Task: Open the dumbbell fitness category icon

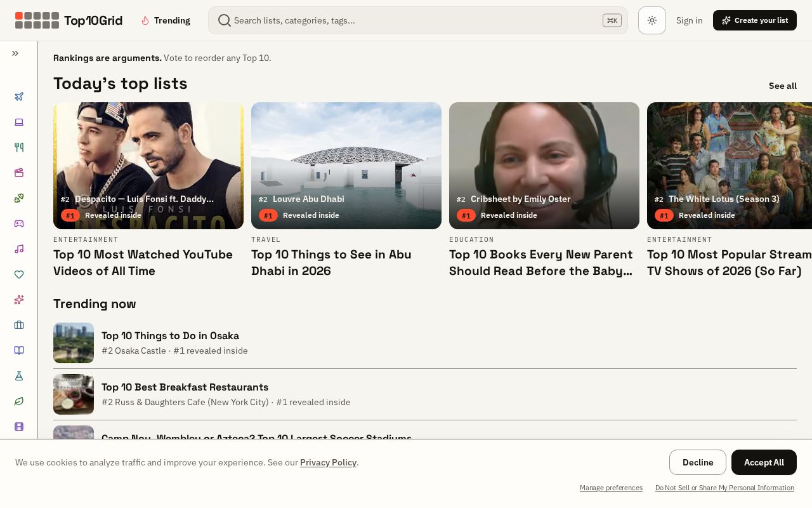Action: click(19, 198)
